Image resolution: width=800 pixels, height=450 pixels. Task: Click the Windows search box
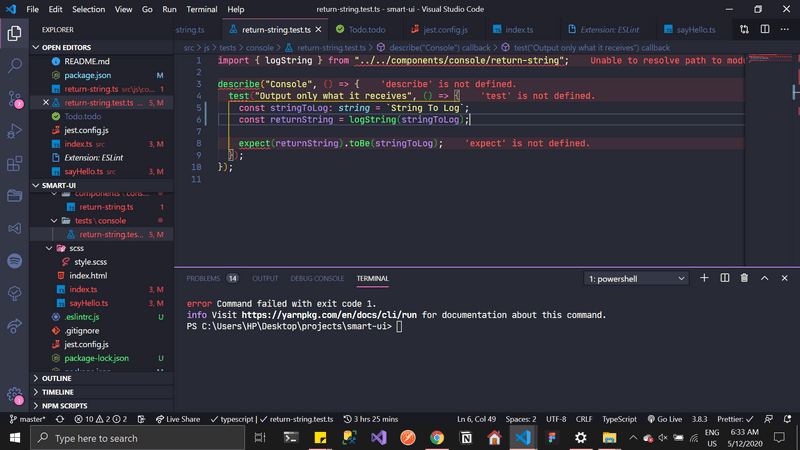(138, 438)
